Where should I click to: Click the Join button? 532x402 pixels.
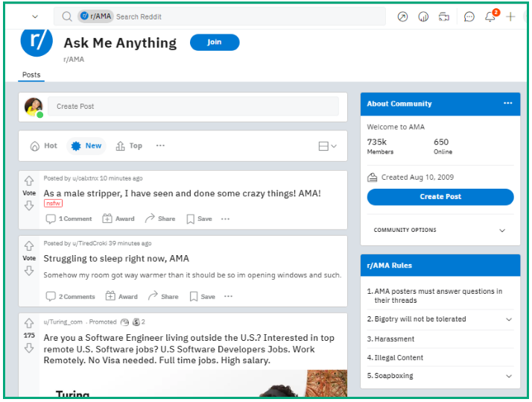click(x=215, y=43)
